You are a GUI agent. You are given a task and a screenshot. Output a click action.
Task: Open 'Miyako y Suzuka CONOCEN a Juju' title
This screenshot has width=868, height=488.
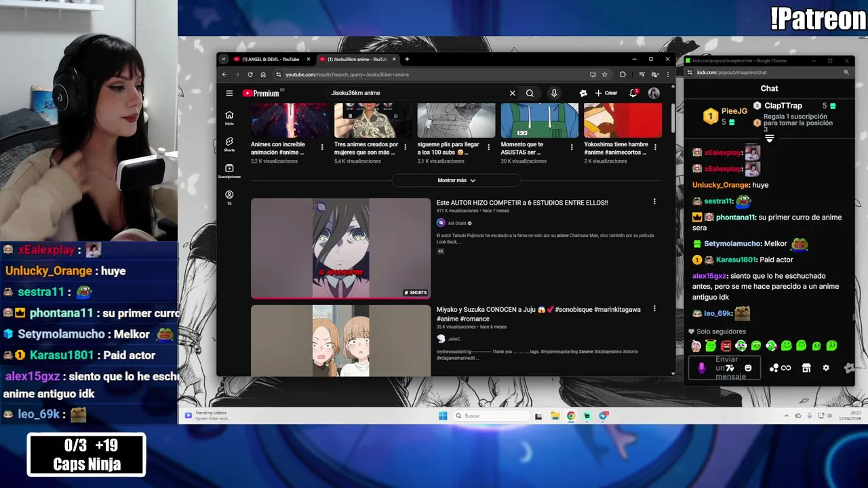pos(538,314)
